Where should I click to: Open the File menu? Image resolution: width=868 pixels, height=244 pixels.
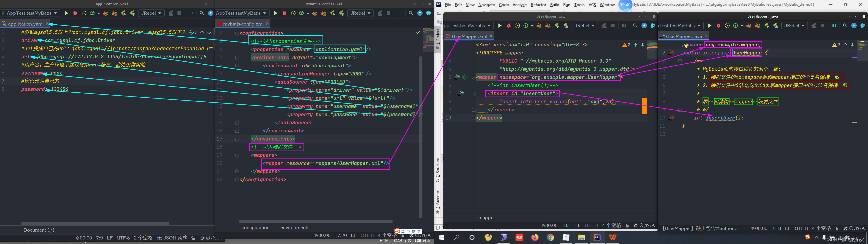[x=448, y=5]
